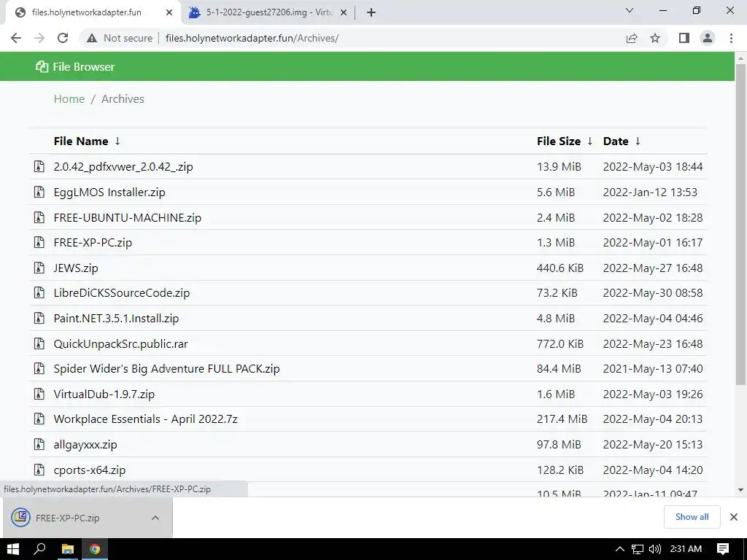This screenshot has width=747, height=560.
Task: Click the share page icon in address bar
Action: (632, 38)
